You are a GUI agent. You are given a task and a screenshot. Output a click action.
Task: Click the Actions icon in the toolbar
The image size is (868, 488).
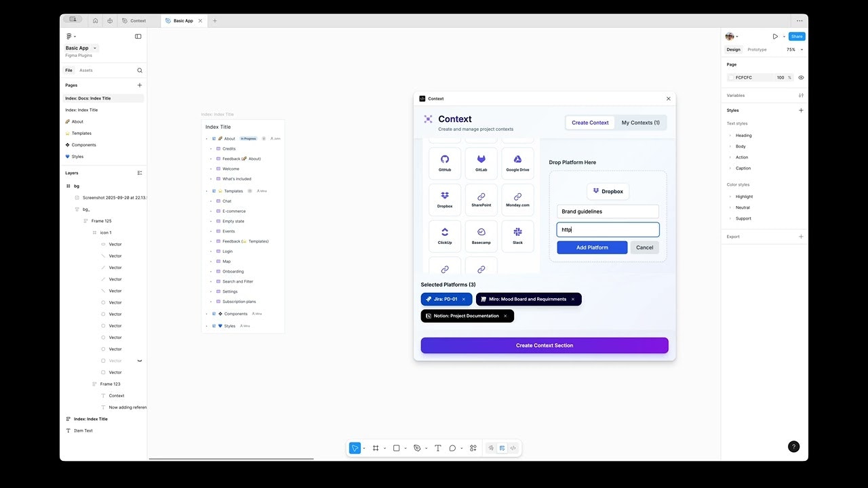(473, 448)
